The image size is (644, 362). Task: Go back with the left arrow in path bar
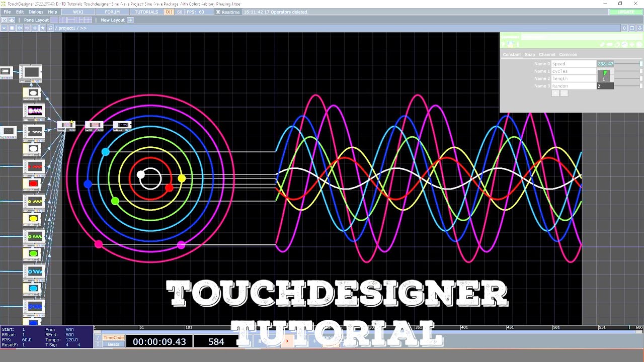click(x=20, y=28)
